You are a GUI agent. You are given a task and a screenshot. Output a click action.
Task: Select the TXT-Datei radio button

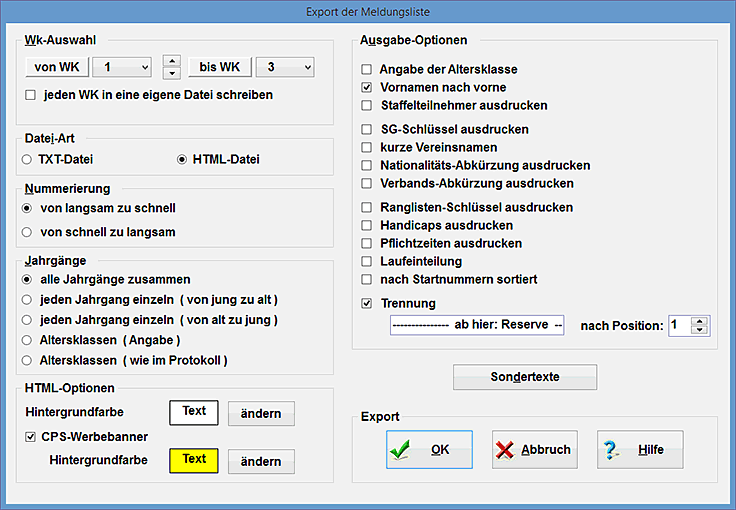pyautogui.click(x=27, y=159)
